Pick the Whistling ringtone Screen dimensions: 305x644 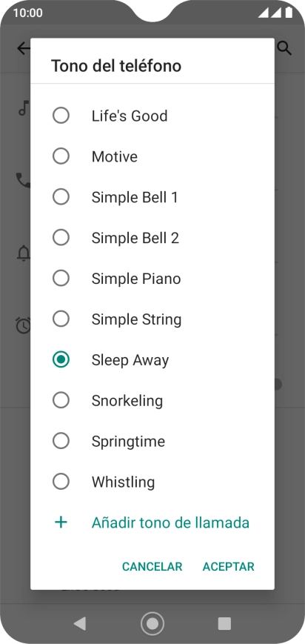point(61,482)
